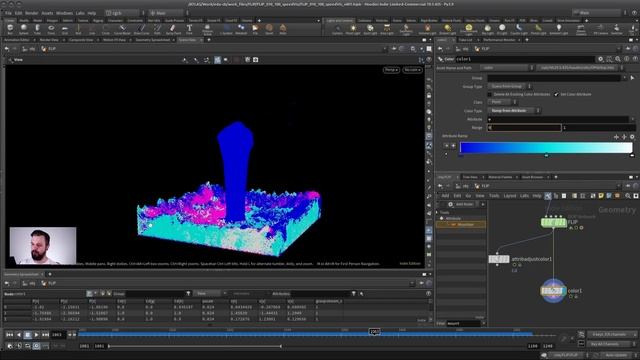
Task: Open the Class dropdown
Action: tap(502, 102)
